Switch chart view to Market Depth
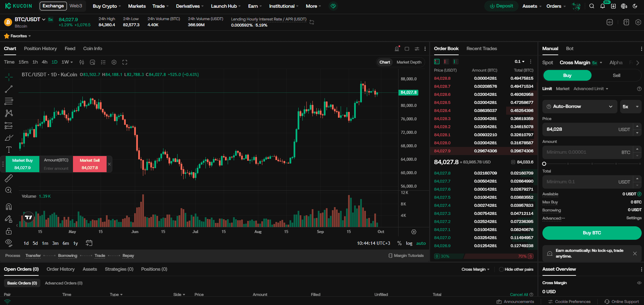Screen dimensions: 644x305 tap(409, 62)
